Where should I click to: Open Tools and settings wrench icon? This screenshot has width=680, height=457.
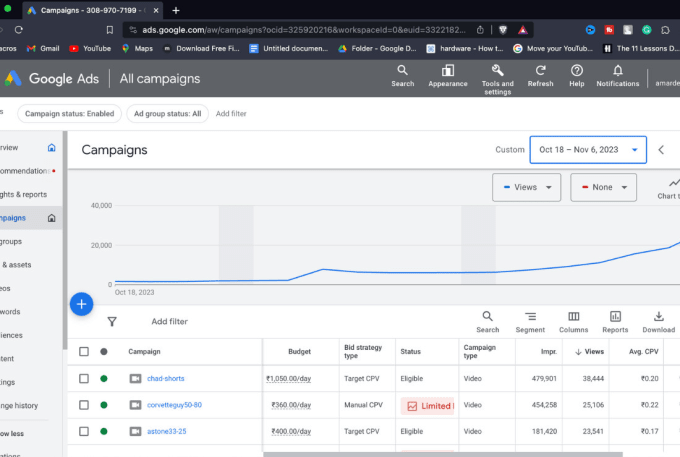[497, 79]
